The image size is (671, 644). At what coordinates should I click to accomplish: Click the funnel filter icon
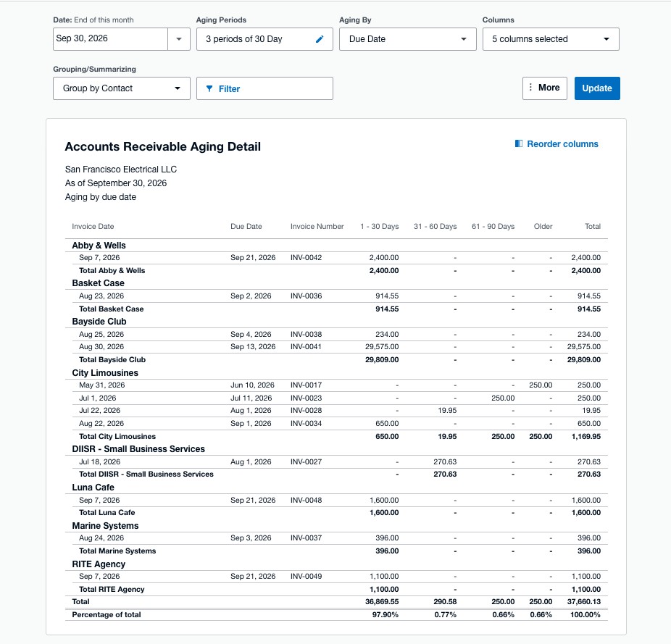(209, 88)
